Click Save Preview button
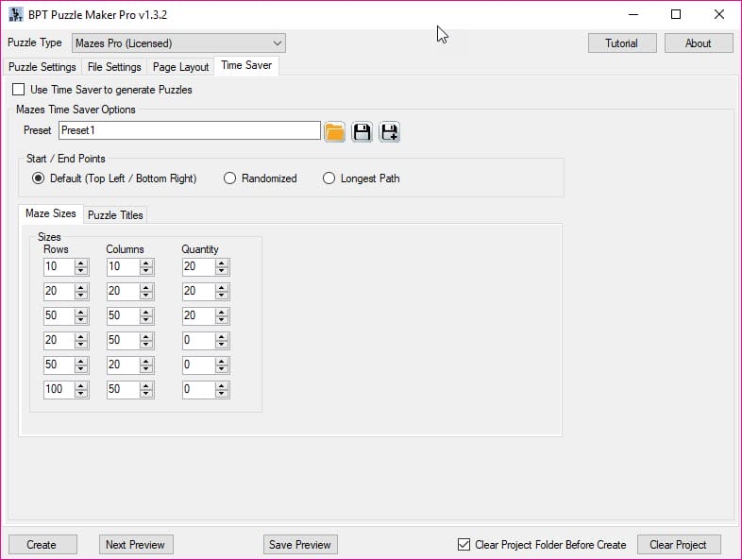This screenshot has width=742, height=560. [x=300, y=544]
